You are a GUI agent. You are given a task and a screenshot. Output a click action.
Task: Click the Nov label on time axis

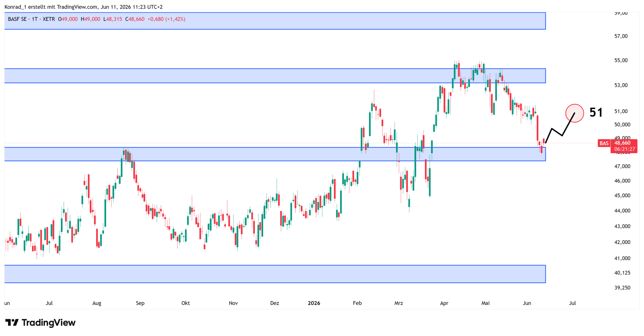pos(233,303)
